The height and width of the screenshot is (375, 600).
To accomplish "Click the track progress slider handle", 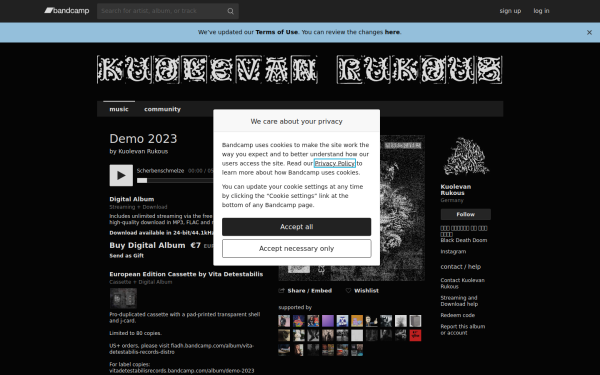I will pos(142,180).
